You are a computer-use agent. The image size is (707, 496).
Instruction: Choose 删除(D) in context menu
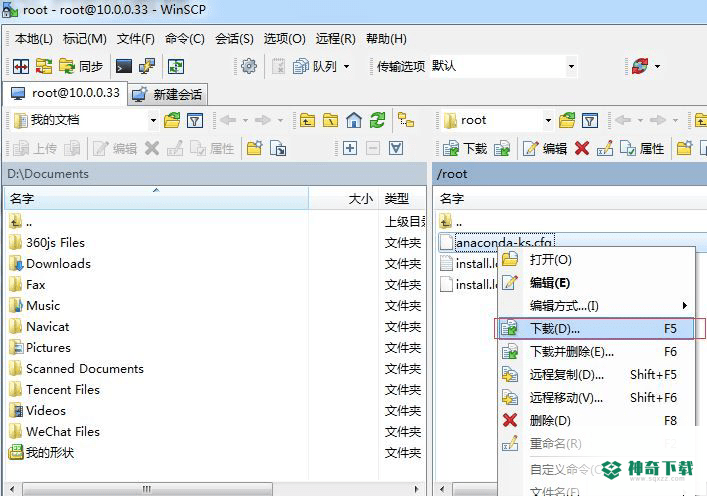point(595,421)
